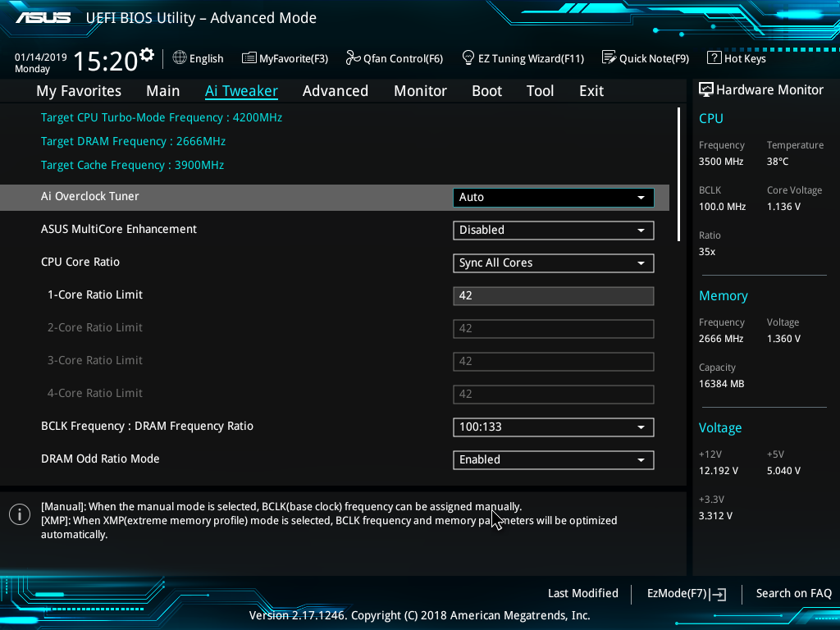Change BCLK : DRAM Frequency Ratio dropdown
Screen dimensions: 840x630
point(553,427)
